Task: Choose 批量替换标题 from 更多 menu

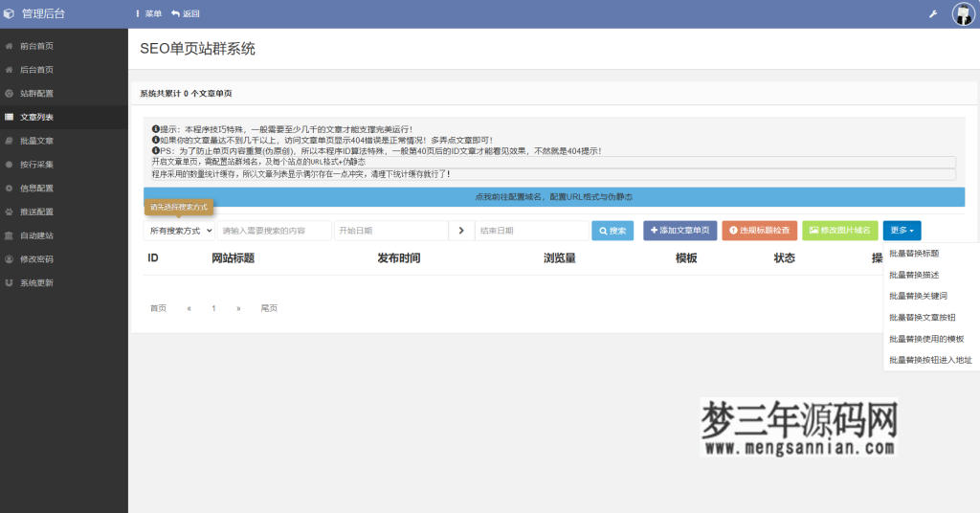Action: (931, 254)
